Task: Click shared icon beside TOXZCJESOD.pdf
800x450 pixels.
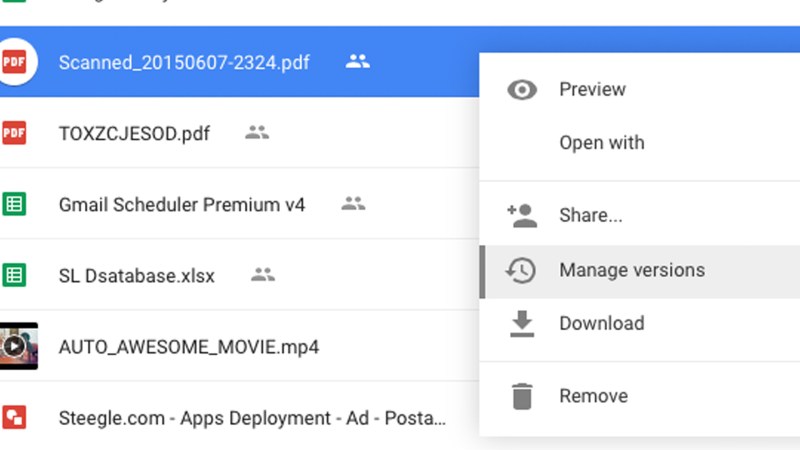Action: 257,133
